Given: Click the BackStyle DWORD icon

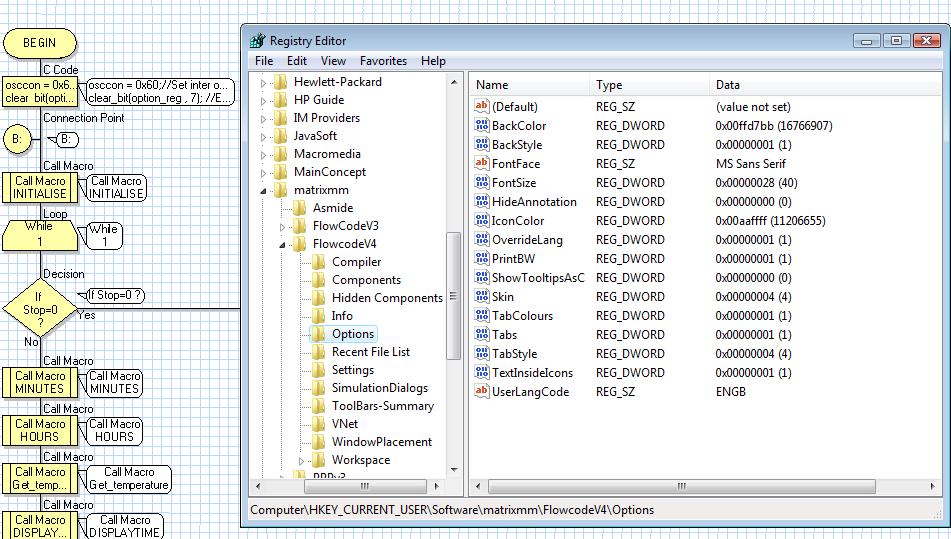Looking at the screenshot, I should (482, 144).
